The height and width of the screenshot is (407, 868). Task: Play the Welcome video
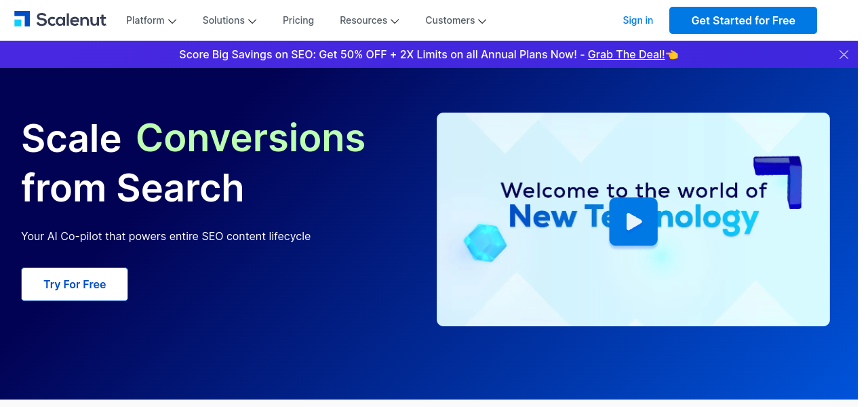[x=633, y=221]
